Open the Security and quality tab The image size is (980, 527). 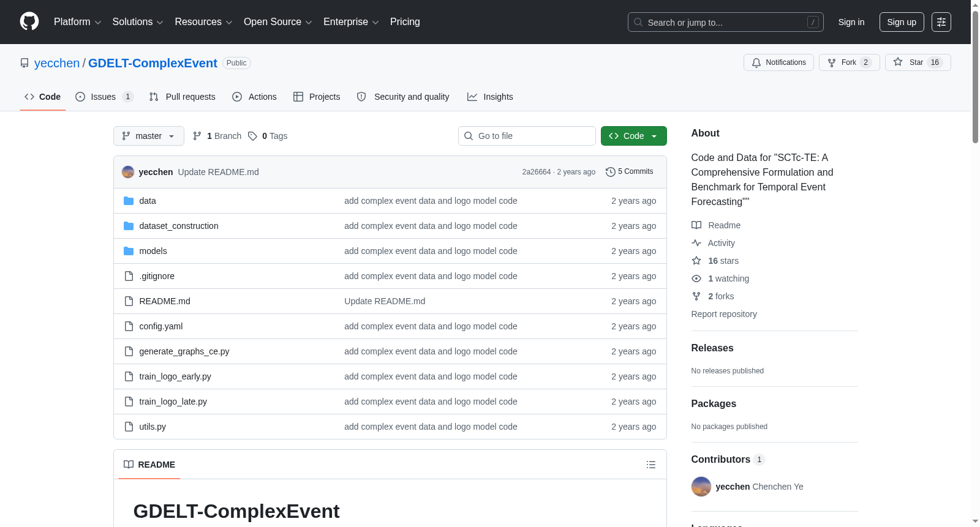tap(403, 97)
